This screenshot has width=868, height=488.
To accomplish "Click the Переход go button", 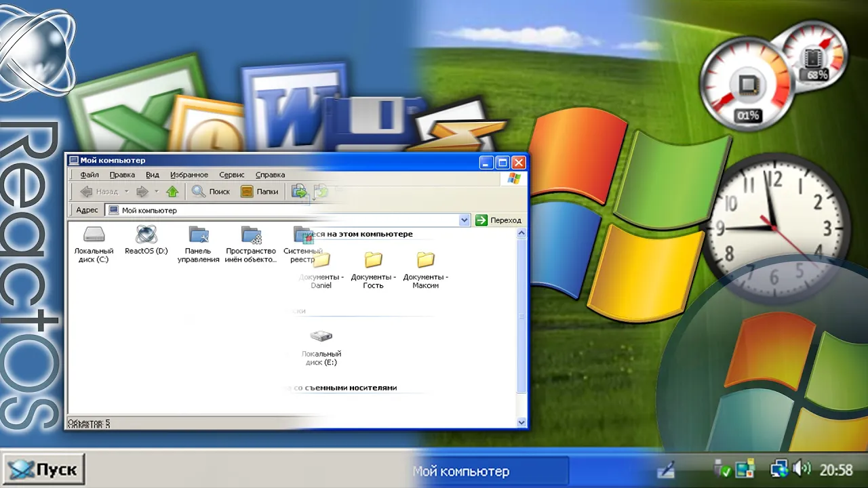I will pos(498,220).
